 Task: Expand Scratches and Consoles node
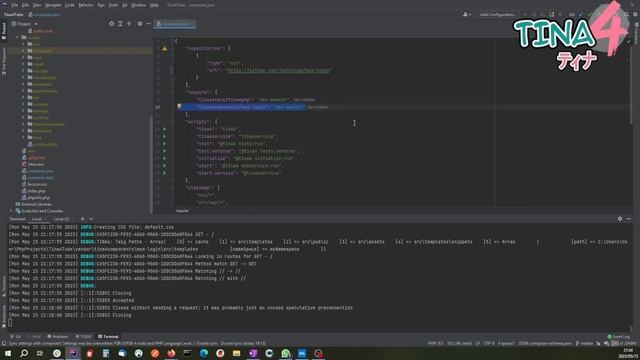[11, 211]
